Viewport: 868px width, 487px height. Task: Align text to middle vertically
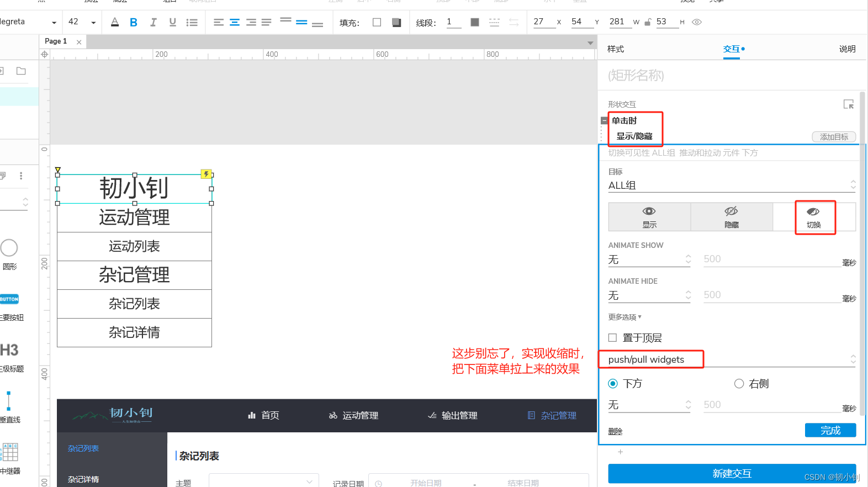301,22
